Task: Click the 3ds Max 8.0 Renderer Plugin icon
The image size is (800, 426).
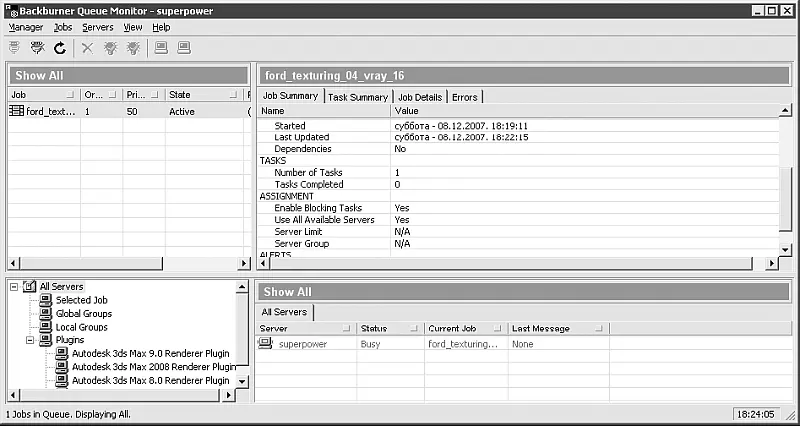Action: (62, 380)
